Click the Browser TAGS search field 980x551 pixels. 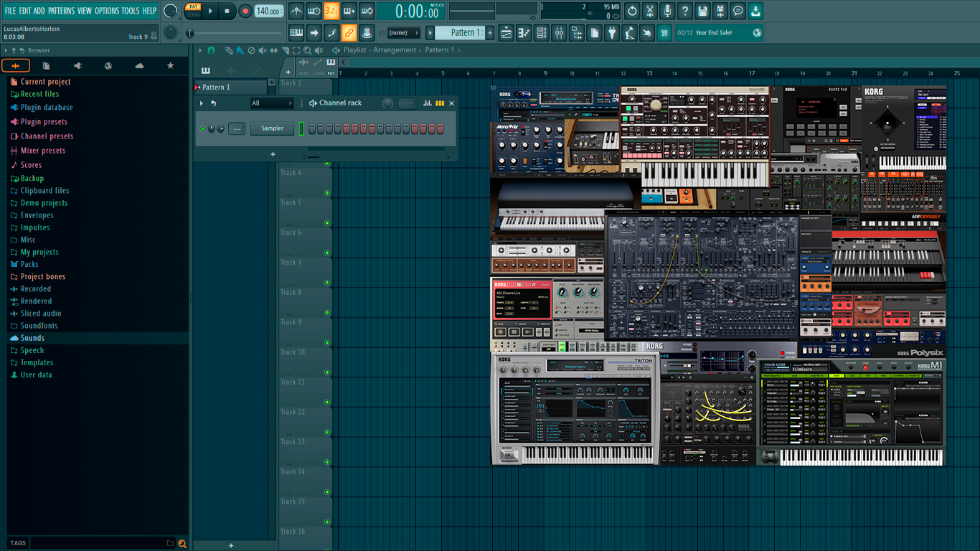point(97,543)
